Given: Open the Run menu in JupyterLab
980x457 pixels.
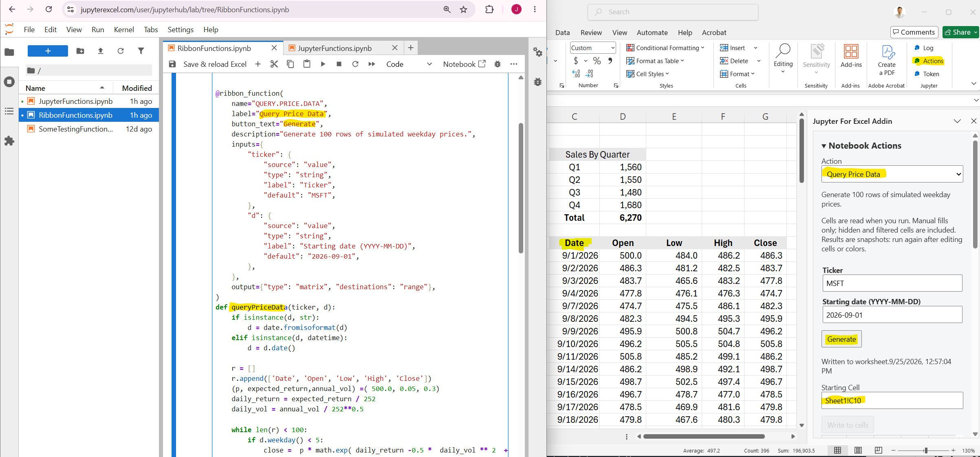Looking at the screenshot, I should click(x=98, y=29).
